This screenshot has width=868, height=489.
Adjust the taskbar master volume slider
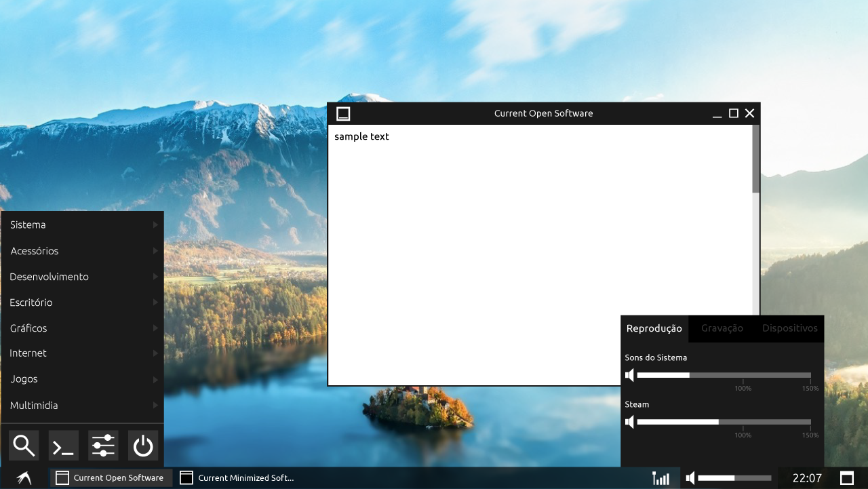(734, 478)
